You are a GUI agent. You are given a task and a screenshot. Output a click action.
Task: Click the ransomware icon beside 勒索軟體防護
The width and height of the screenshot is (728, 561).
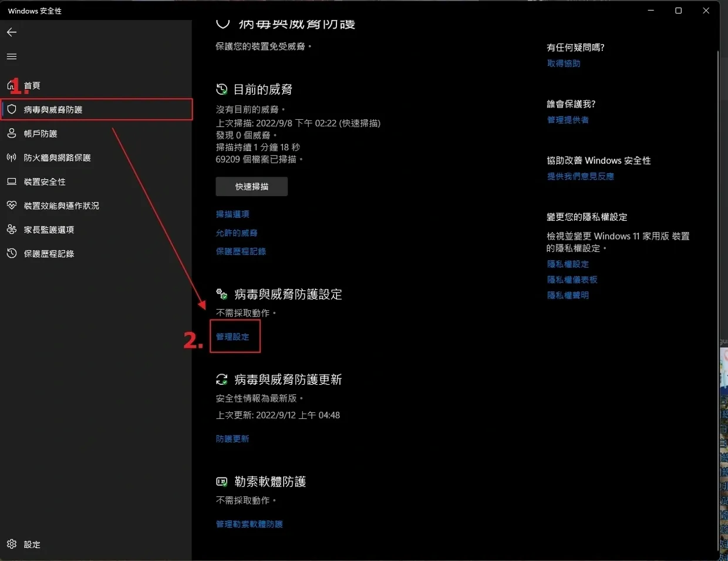click(x=222, y=482)
